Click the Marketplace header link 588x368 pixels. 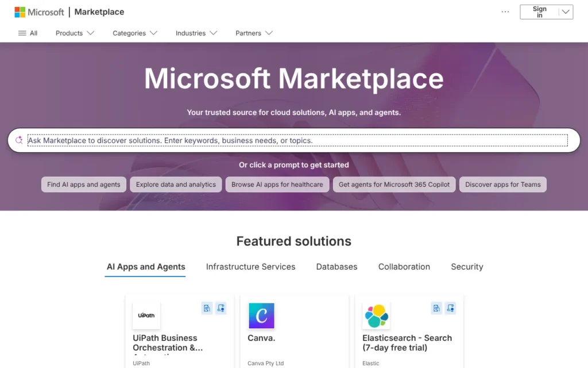click(99, 12)
